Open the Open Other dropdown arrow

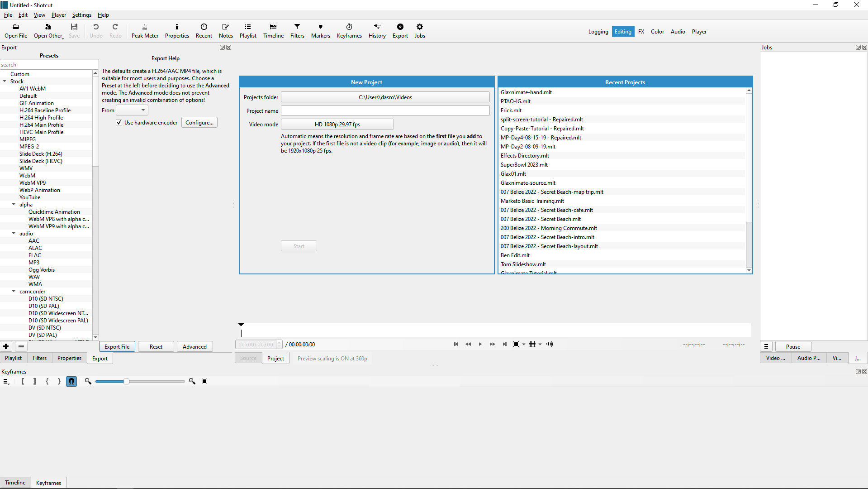[63, 38]
